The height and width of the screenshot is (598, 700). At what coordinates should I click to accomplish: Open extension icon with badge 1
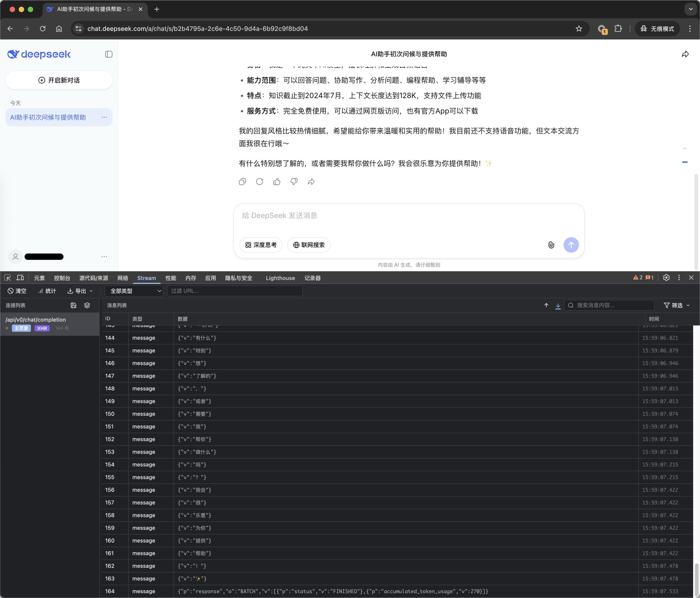[602, 29]
